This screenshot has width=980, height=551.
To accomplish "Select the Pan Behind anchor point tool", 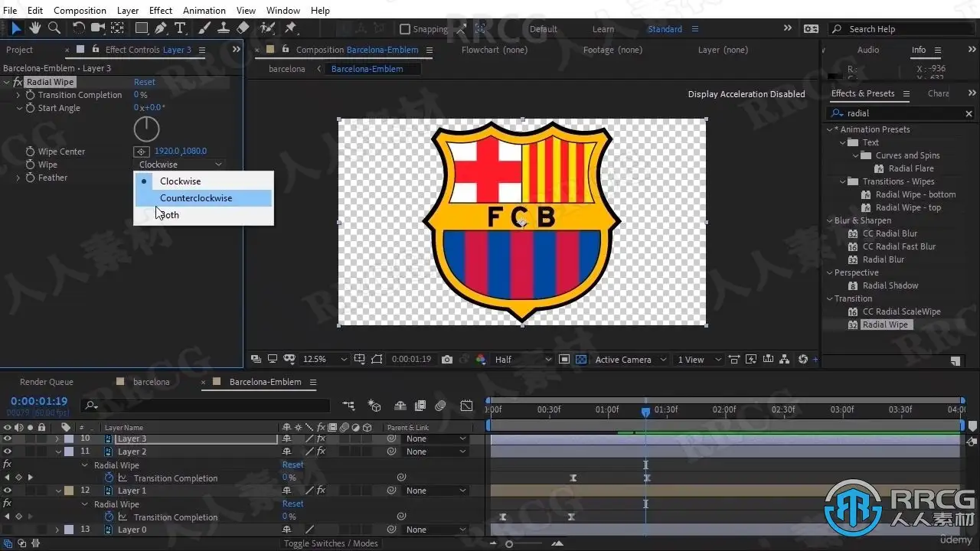I will [117, 28].
